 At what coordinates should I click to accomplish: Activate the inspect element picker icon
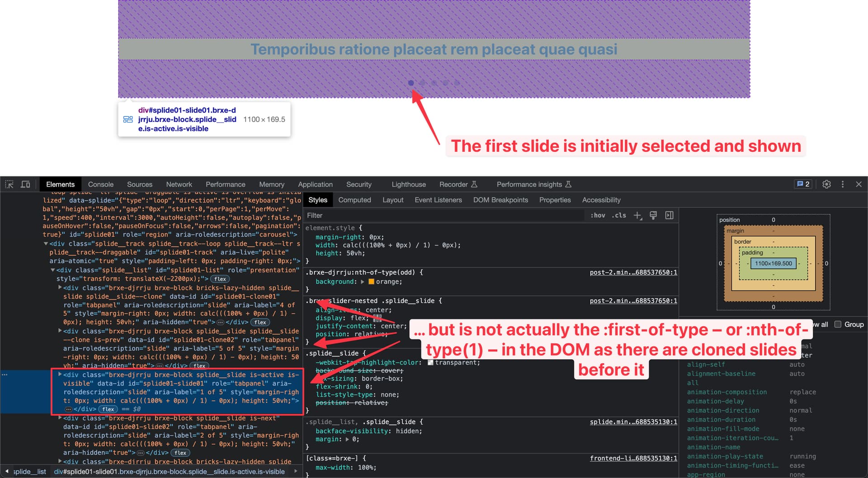(9, 184)
